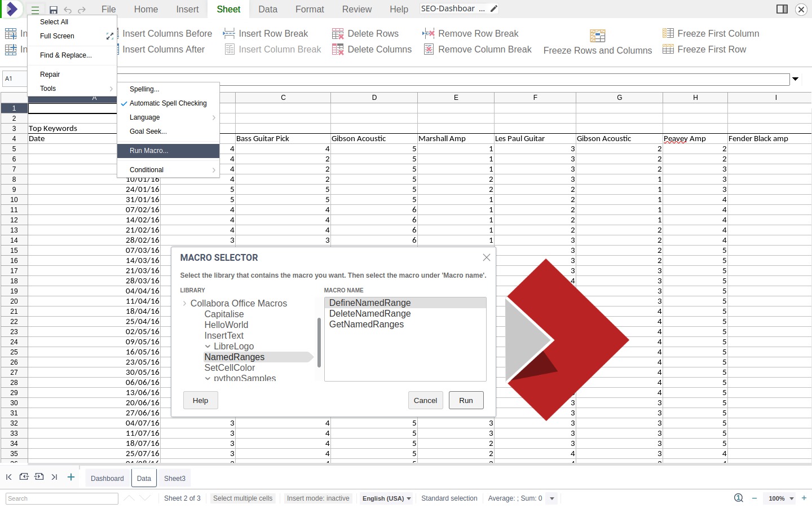This screenshot has height=508, width=812.
Task: Go to first sheet arrow icon
Action: pos(8,477)
